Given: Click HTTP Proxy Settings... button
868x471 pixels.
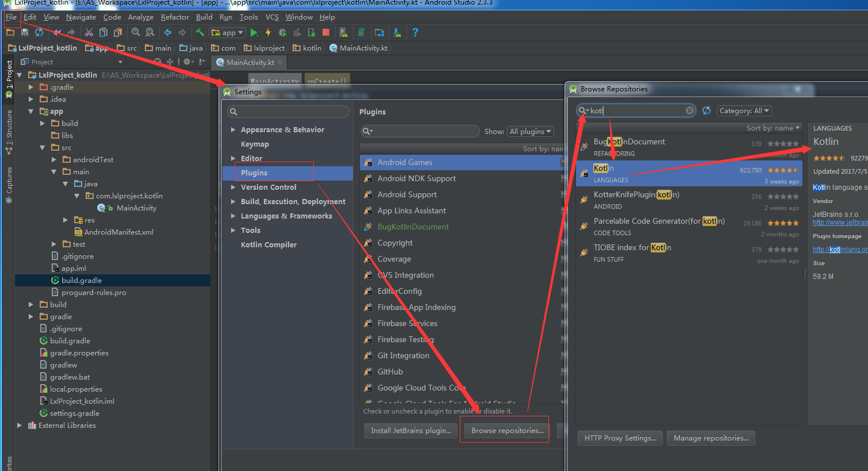Looking at the screenshot, I should pyautogui.click(x=620, y=438).
